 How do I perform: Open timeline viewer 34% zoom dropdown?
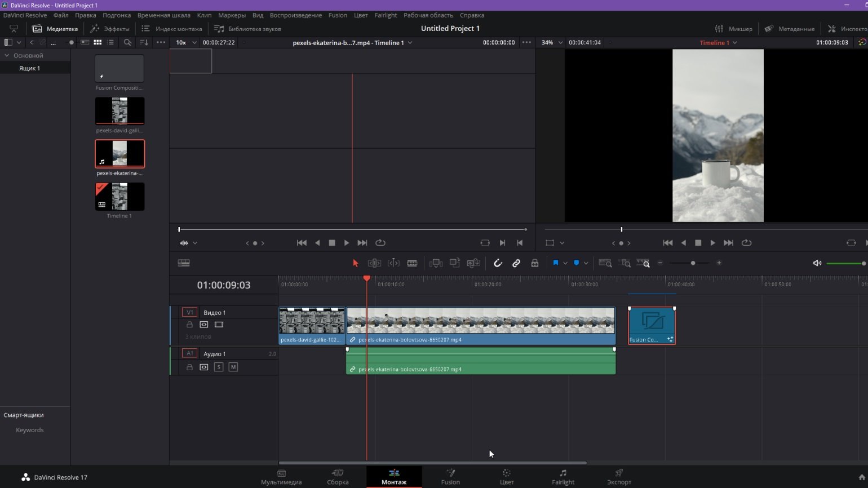click(x=552, y=42)
